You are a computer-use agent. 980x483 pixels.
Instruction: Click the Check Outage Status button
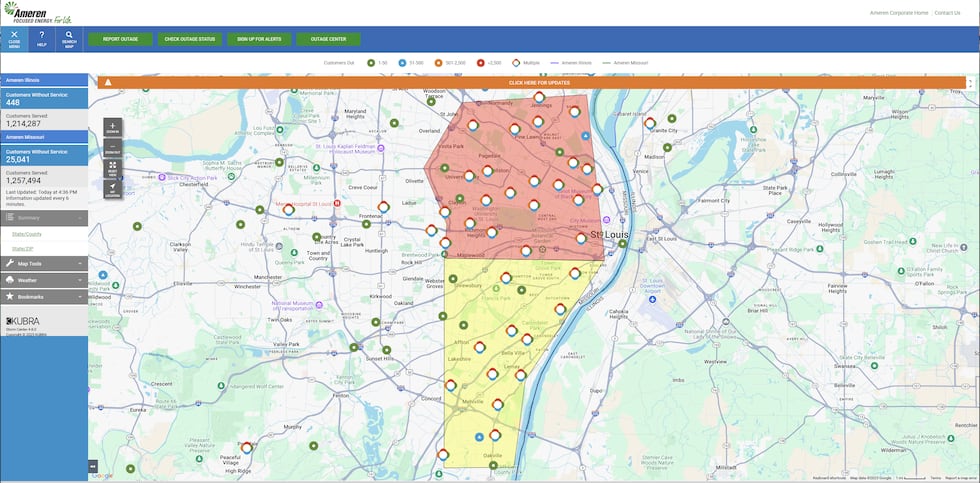[189, 39]
